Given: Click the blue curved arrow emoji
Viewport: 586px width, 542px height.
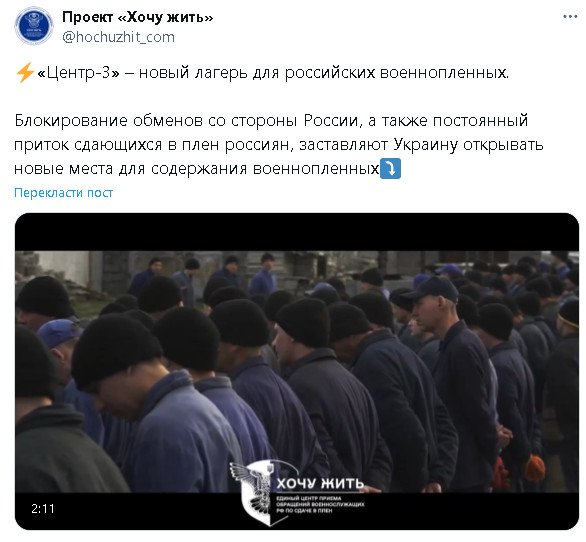Looking at the screenshot, I should pyautogui.click(x=390, y=169).
